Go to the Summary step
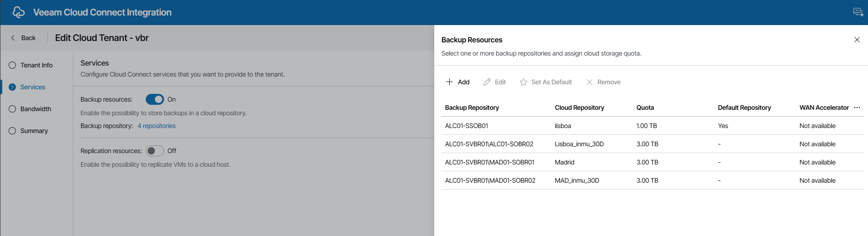The width and height of the screenshot is (868, 236). 34,131
